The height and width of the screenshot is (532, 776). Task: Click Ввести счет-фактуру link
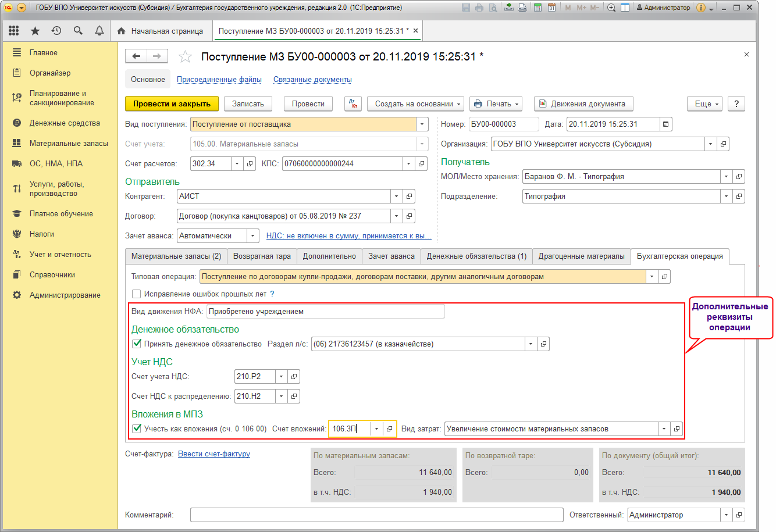point(214,454)
